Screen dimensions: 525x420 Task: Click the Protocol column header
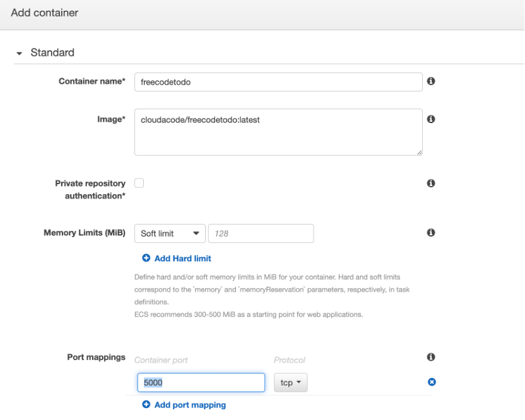click(x=289, y=360)
